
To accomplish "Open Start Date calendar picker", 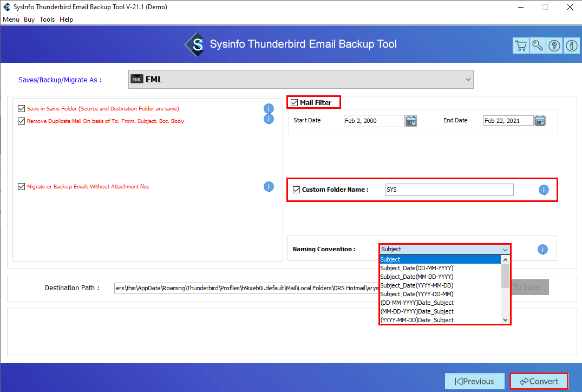I will coord(411,121).
